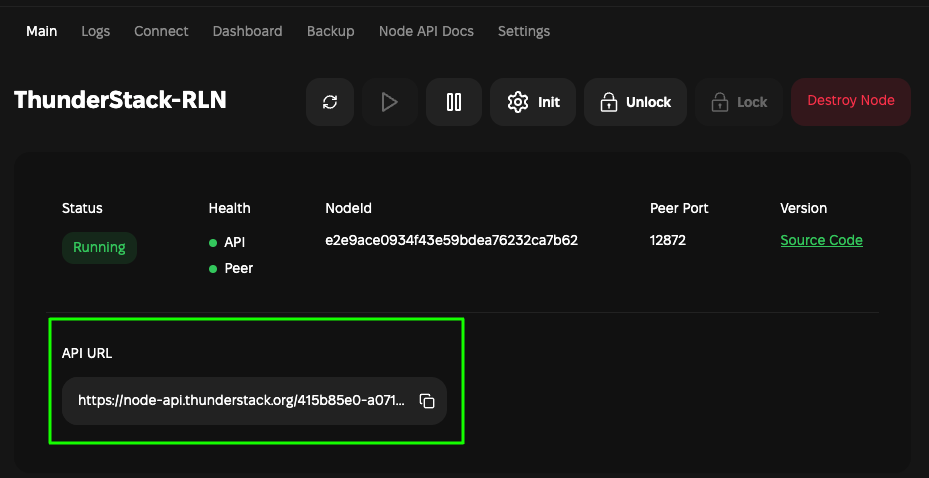Open the Source Code link
The height and width of the screenshot is (478, 929).
click(821, 240)
